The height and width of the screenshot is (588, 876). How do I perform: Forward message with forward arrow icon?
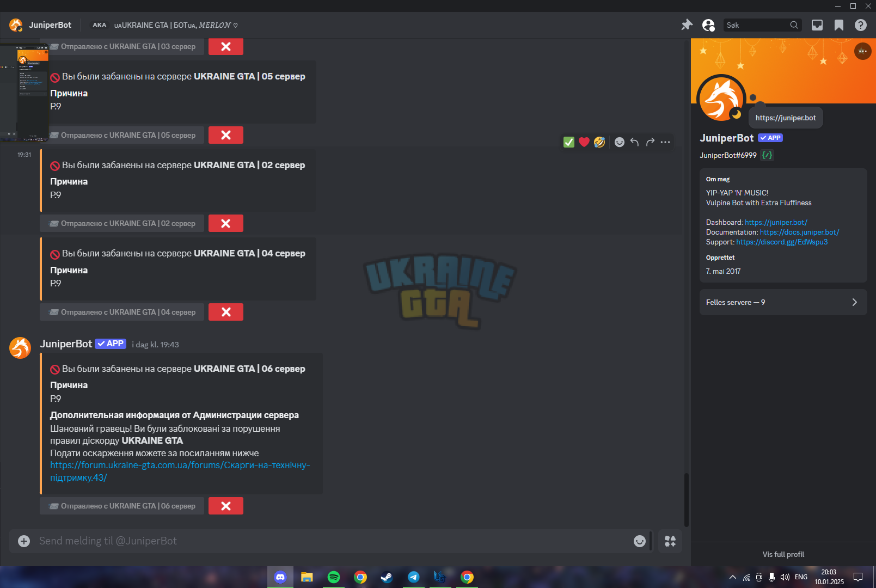(x=650, y=142)
